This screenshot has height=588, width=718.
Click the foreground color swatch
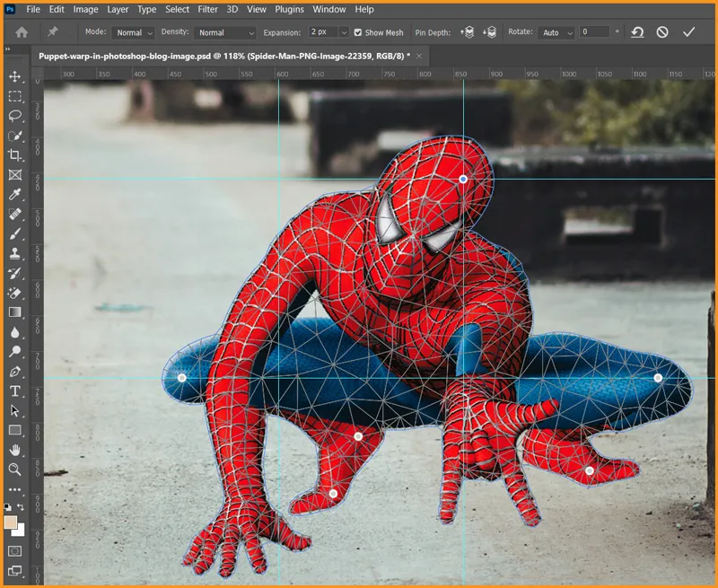[x=11, y=522]
